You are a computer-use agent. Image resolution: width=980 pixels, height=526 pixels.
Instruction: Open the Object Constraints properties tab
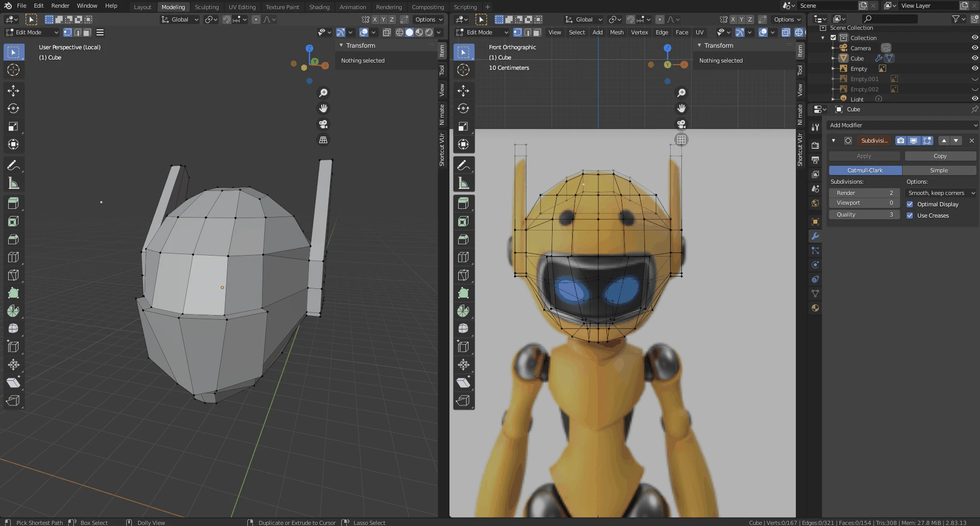tap(815, 279)
